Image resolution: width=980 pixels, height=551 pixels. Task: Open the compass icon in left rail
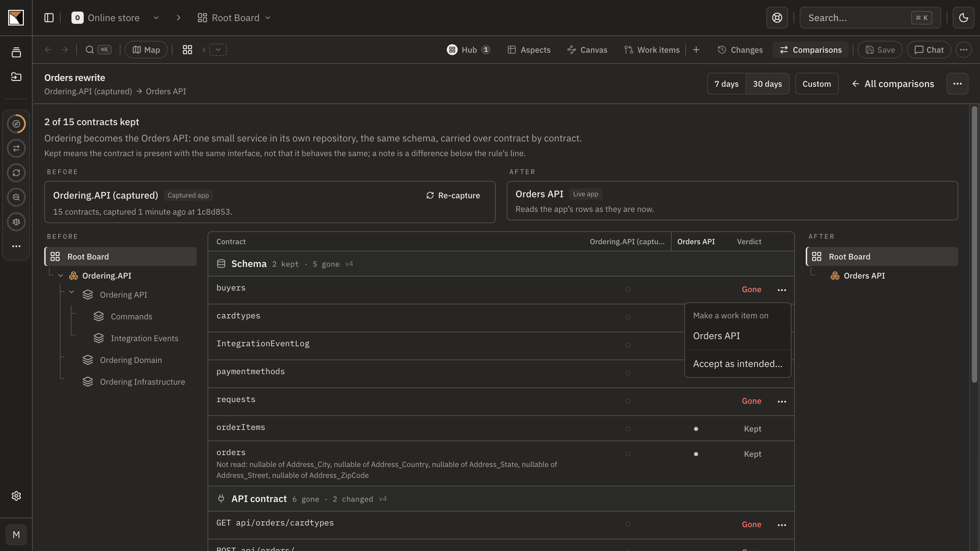(16, 123)
